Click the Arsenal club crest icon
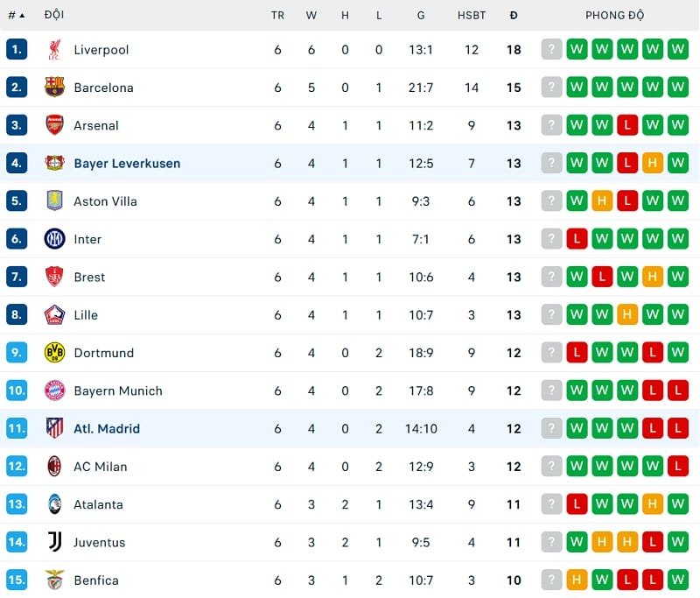Image resolution: width=700 pixels, height=598 pixels. click(x=54, y=125)
